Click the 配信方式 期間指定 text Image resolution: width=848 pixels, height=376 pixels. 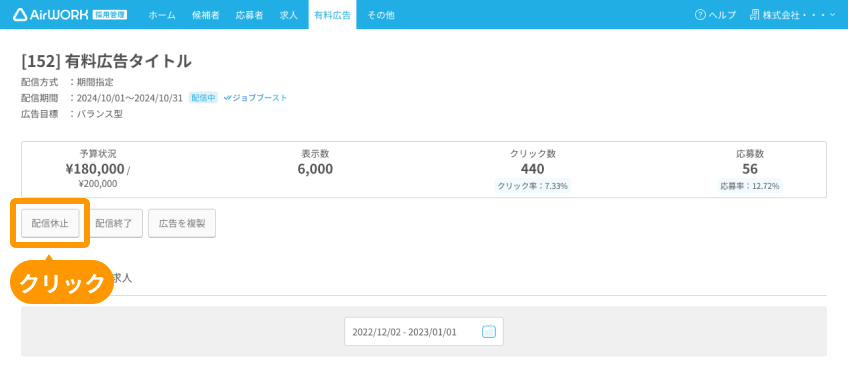pyautogui.click(x=68, y=83)
